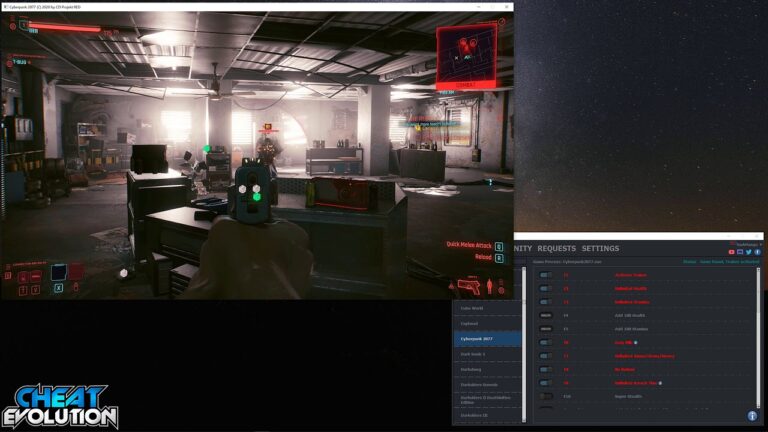768x432 pixels.
Task: Click the Activate Trainer label text
Action: (631, 275)
